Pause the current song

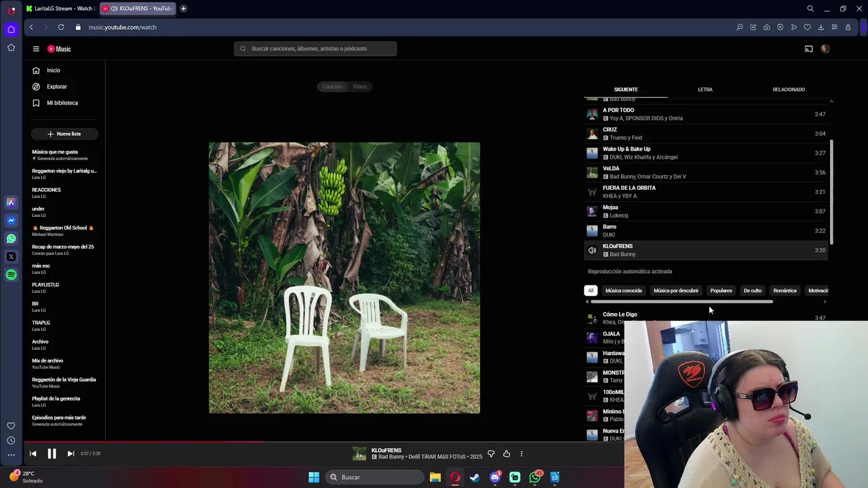(52, 454)
